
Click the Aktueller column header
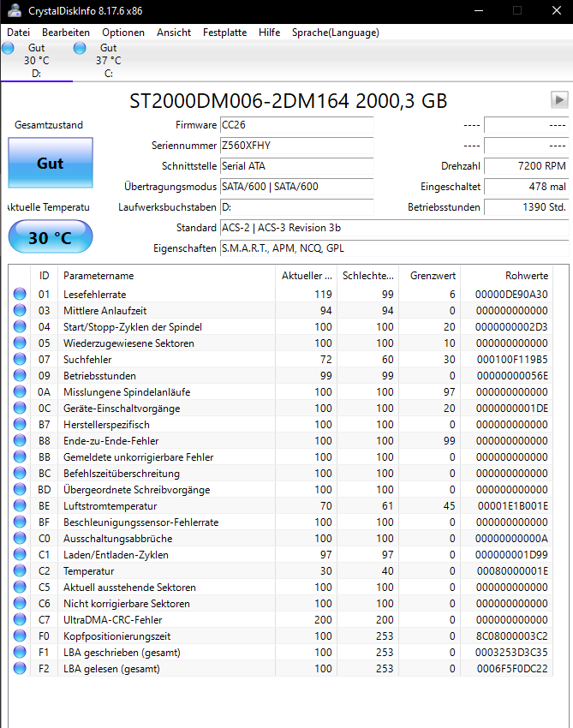[x=307, y=275]
